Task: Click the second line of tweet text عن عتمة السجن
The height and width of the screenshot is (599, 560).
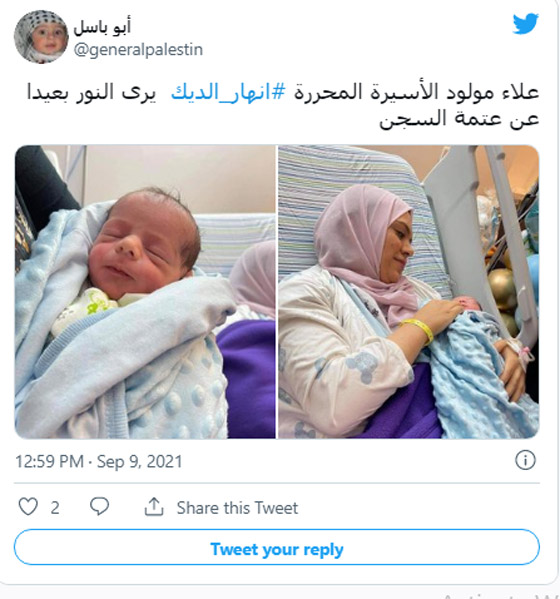Action: pos(459,119)
